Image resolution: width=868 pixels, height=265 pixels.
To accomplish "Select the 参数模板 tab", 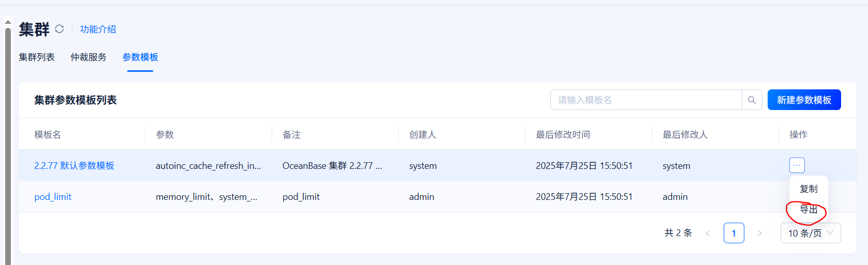I will click(x=140, y=57).
